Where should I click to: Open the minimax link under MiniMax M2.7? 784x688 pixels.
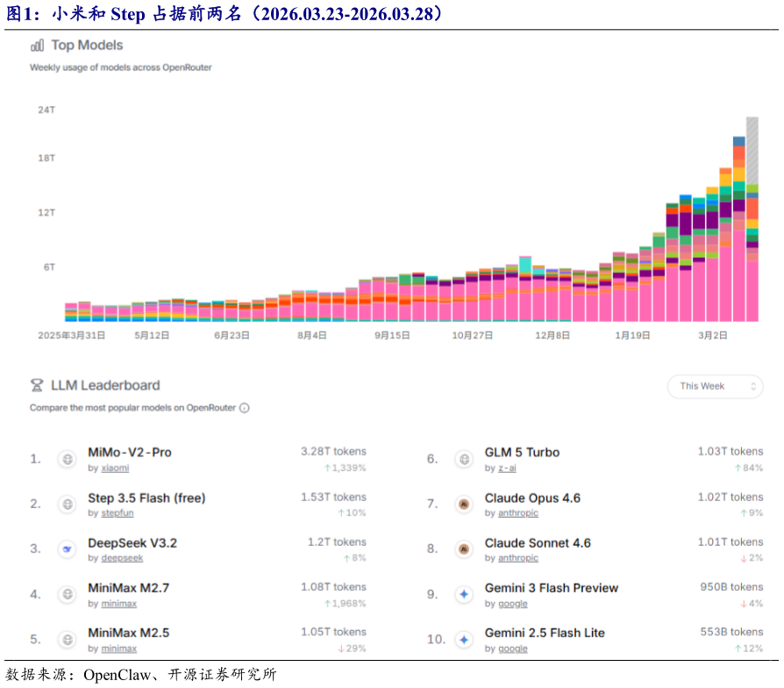(119, 604)
